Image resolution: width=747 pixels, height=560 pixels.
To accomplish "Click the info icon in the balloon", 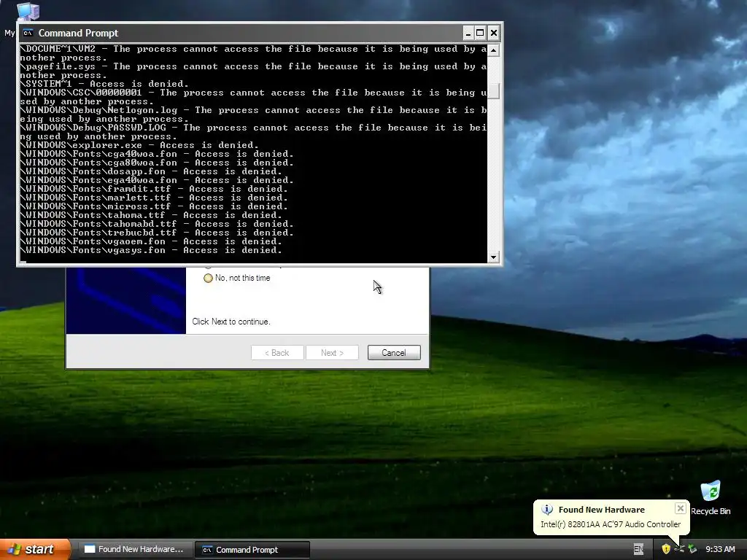I will [547, 510].
